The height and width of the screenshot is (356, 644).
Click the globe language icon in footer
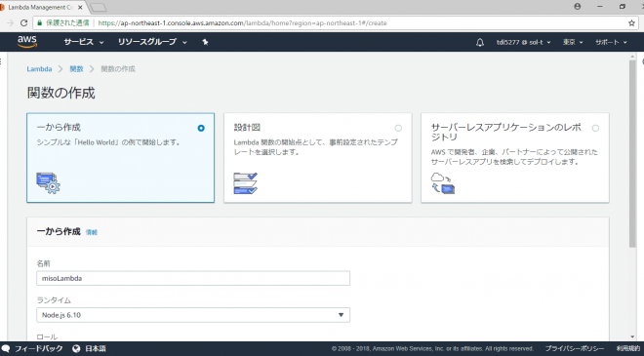click(76, 348)
